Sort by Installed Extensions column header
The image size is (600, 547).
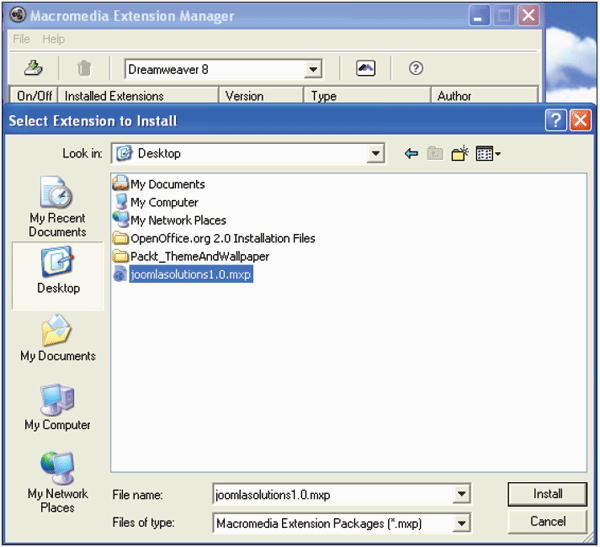[138, 95]
